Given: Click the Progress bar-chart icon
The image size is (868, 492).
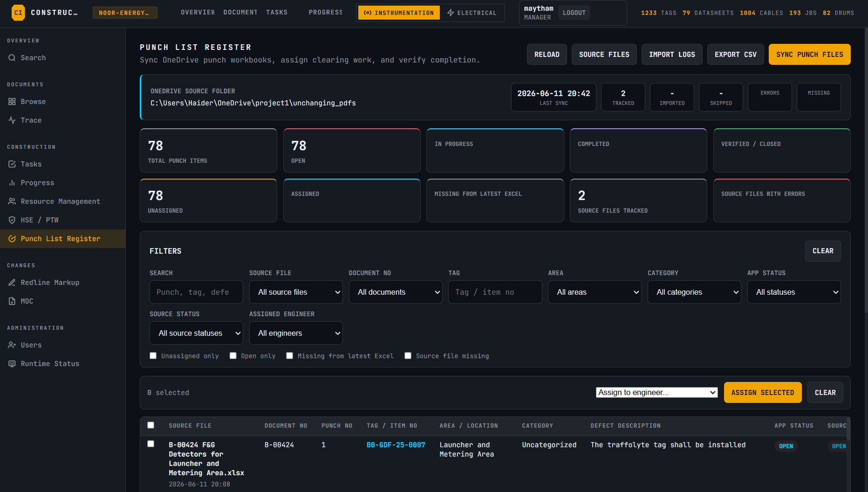Looking at the screenshot, I should tap(12, 183).
